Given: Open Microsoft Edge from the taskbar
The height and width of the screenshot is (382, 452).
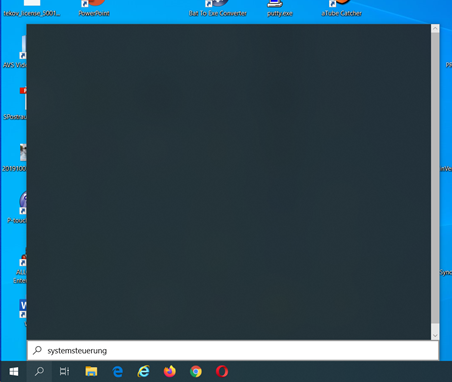Looking at the screenshot, I should [x=117, y=371].
